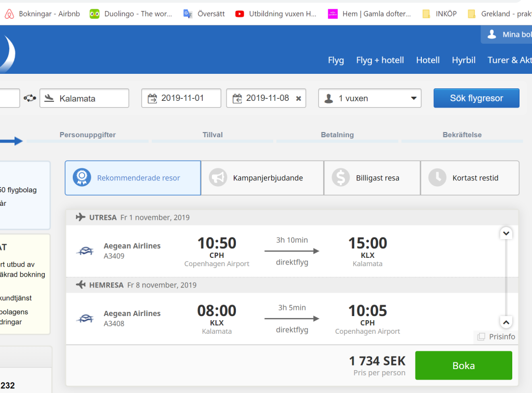The image size is (532, 393).
Task: Select the Flyg menu item
Action: pos(336,60)
